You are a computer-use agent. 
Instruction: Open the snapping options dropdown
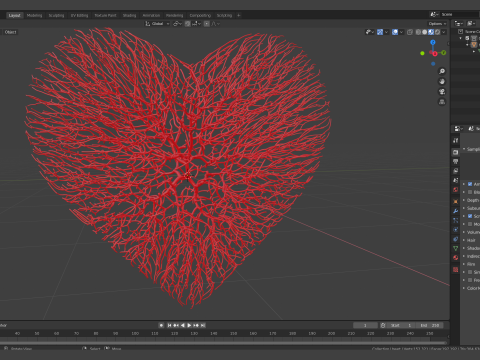pos(196,24)
